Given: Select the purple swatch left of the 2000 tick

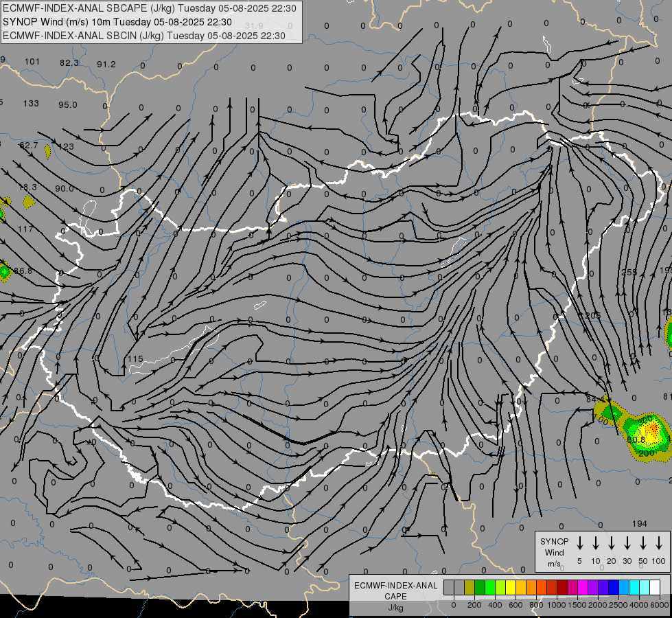Looking at the screenshot, I should coord(592,588).
